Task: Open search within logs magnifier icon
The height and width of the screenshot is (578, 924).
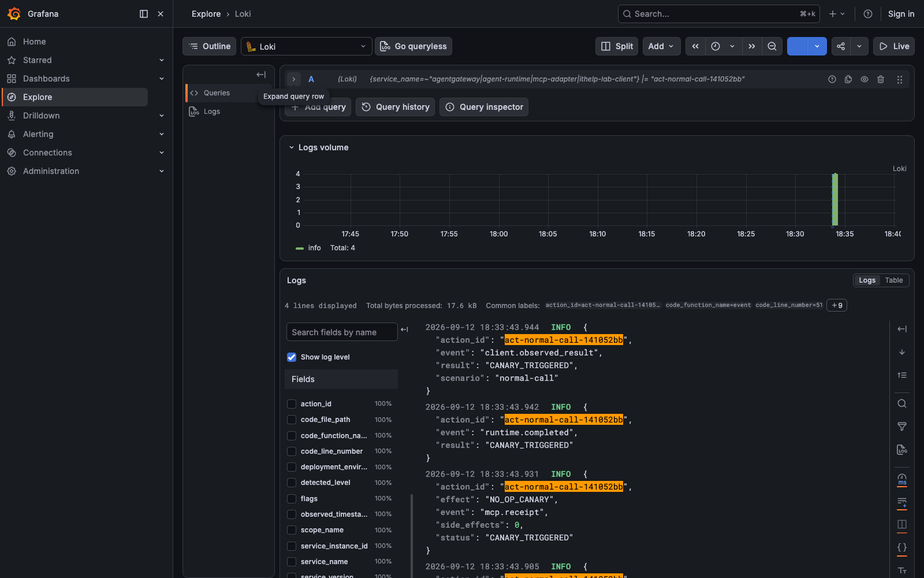Action: pos(902,403)
